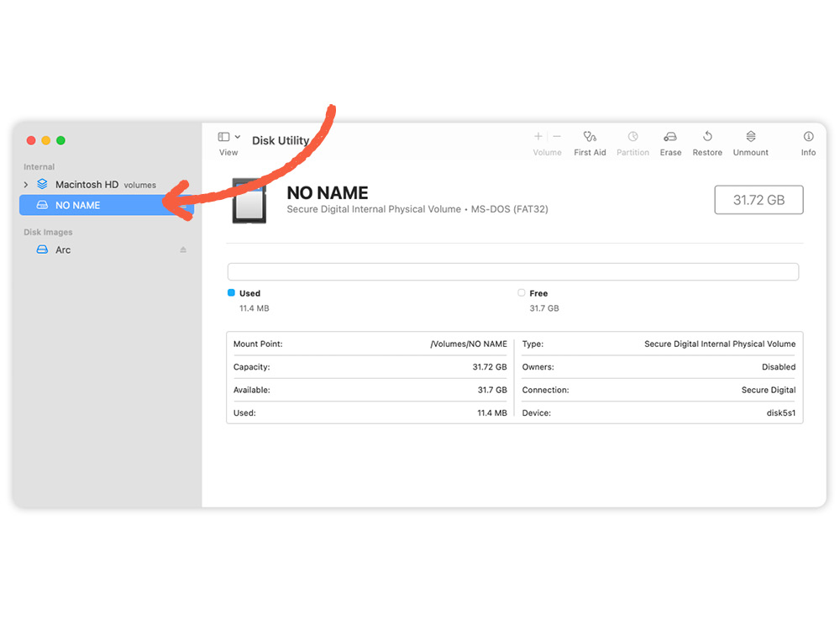Toggle the sidebar View icon
This screenshot has height=630, width=840.
coord(223,137)
